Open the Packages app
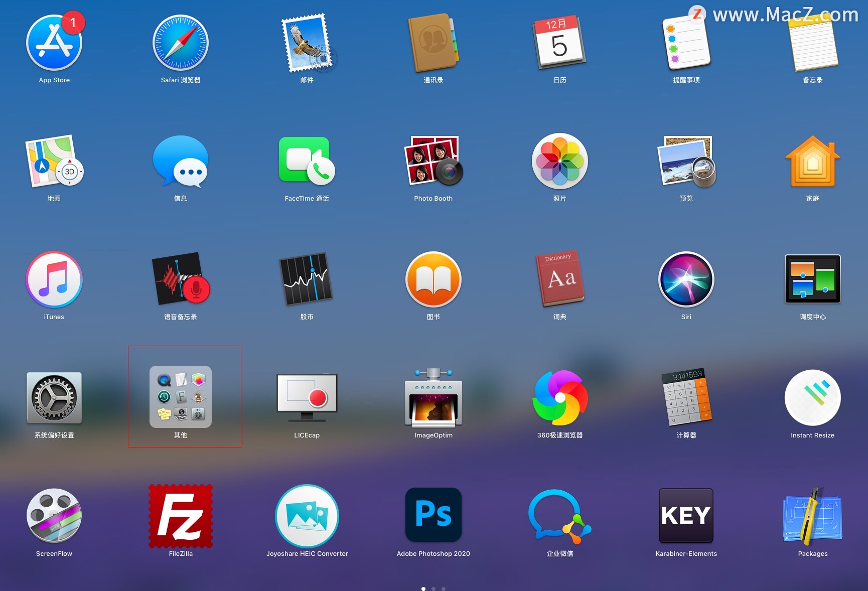This screenshot has height=591, width=868. click(813, 516)
